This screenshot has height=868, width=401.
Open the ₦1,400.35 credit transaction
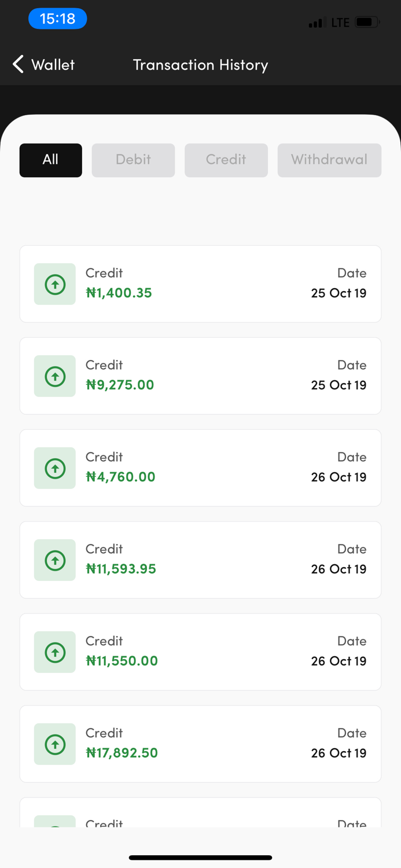click(200, 284)
